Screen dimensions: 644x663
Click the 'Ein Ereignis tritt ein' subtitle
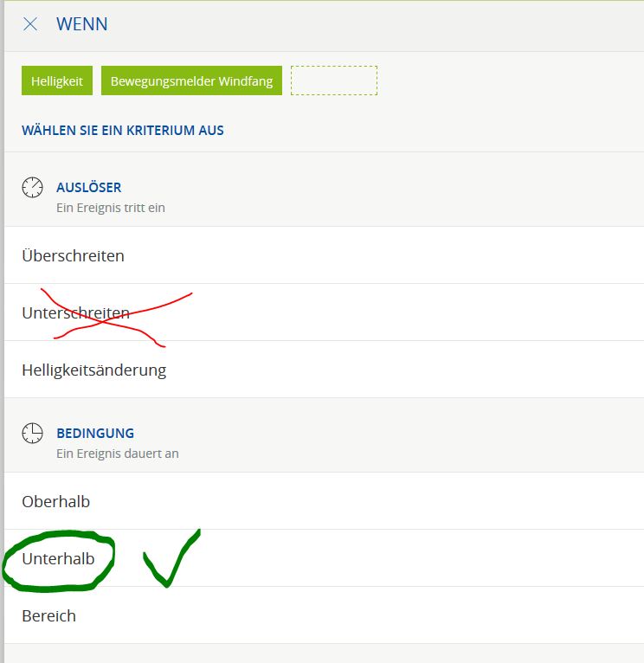111,208
